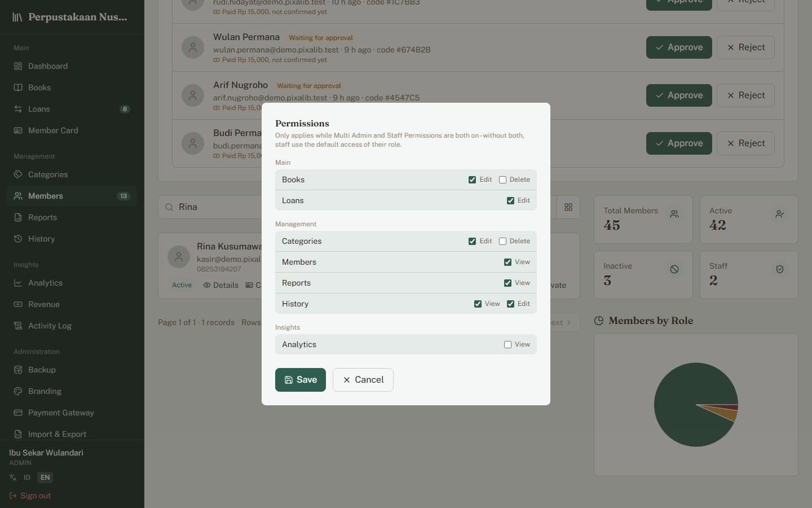
Task: Uncheck Reports View permission
Action: point(507,283)
